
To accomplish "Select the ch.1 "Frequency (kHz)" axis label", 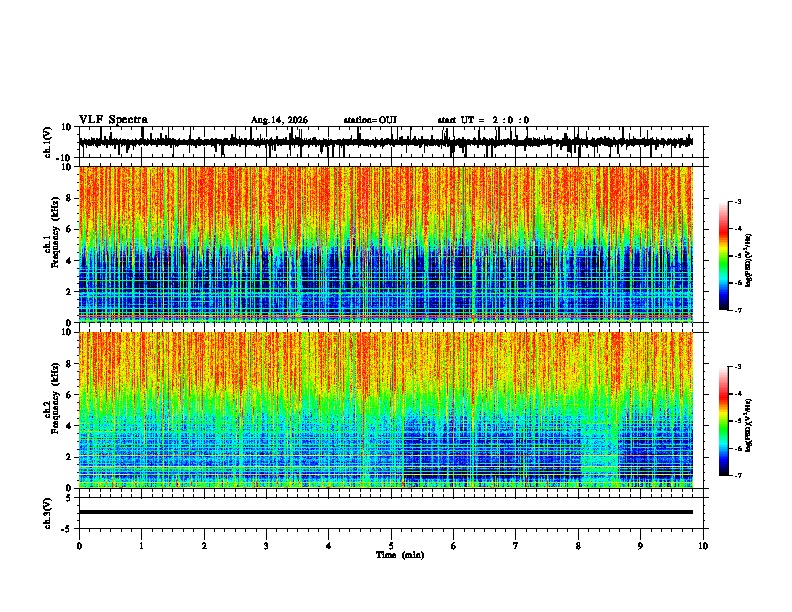I will tap(55, 234).
